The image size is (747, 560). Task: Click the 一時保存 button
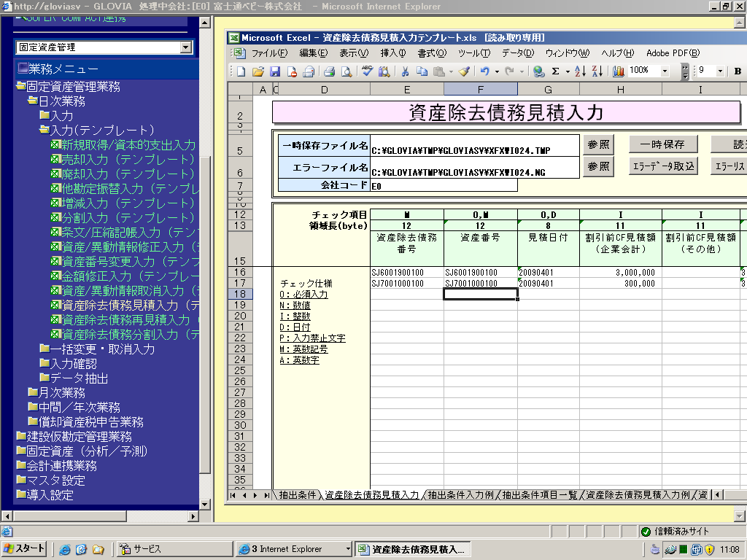coord(662,144)
